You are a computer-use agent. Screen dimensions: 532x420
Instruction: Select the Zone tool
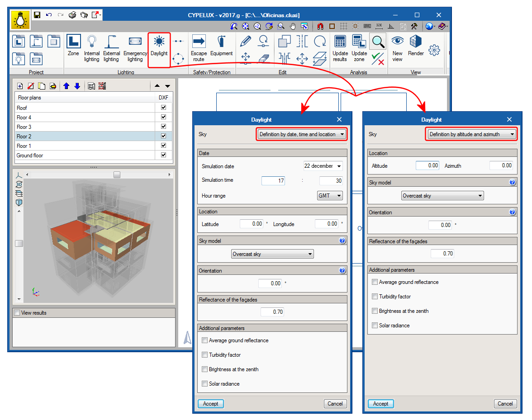(x=73, y=47)
